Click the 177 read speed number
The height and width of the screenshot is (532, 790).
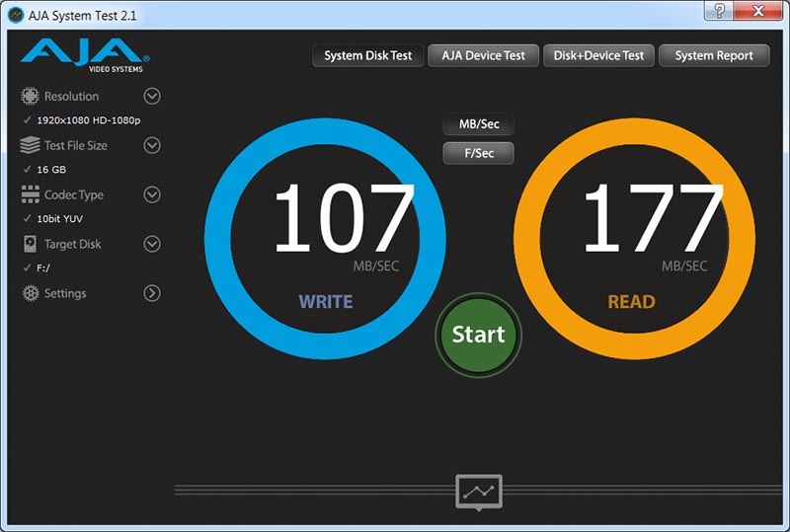coord(653,217)
